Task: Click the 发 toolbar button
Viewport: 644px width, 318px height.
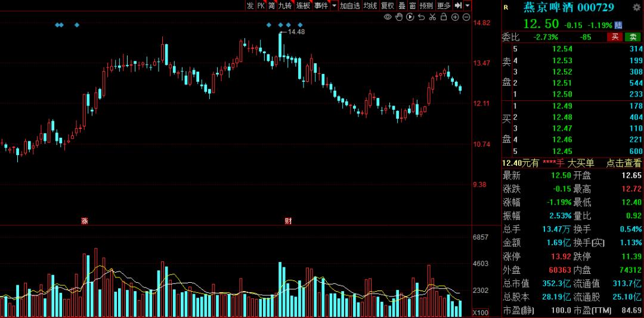Action: pyautogui.click(x=250, y=5)
